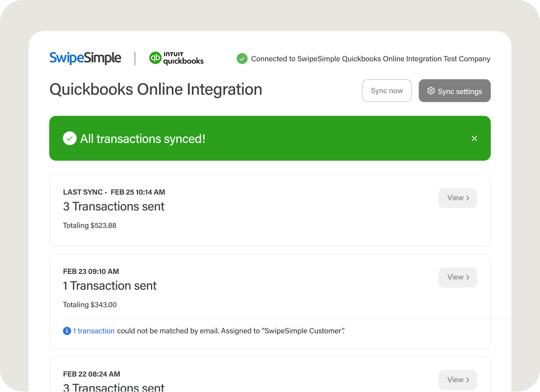The image size is (540, 392).
Task: Click the 'Connected to SwipeSimple Quickbooks Online' status text
Action: point(371,59)
